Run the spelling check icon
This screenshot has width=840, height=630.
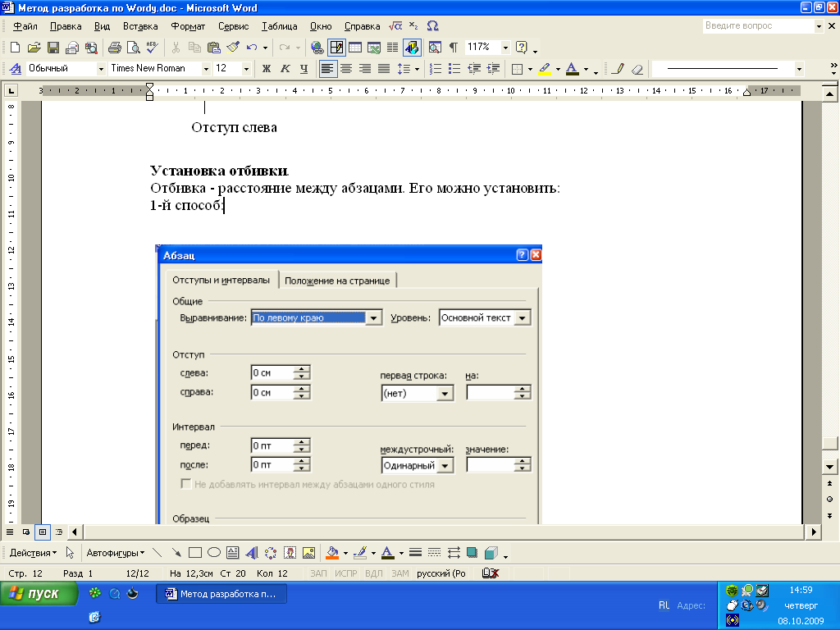(152, 48)
